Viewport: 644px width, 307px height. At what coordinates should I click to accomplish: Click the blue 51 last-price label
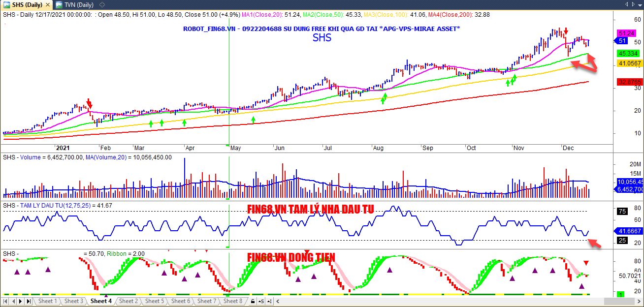[x=622, y=41]
